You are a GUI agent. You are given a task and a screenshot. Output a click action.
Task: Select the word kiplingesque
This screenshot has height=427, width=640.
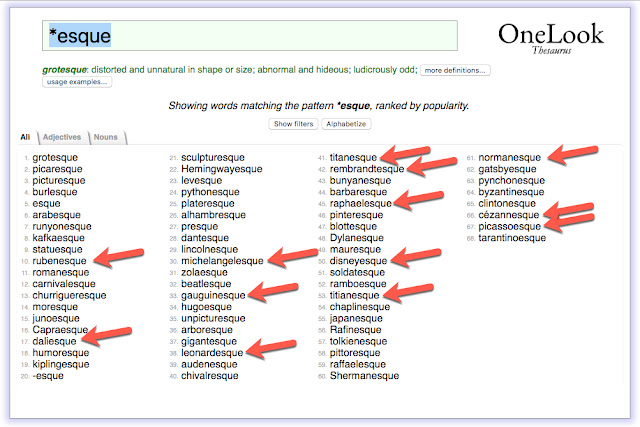click(61, 364)
